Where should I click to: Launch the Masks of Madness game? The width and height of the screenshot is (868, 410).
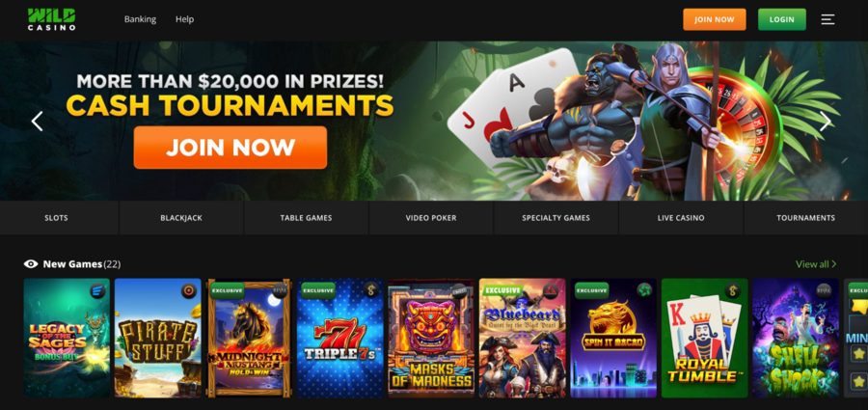click(x=431, y=338)
